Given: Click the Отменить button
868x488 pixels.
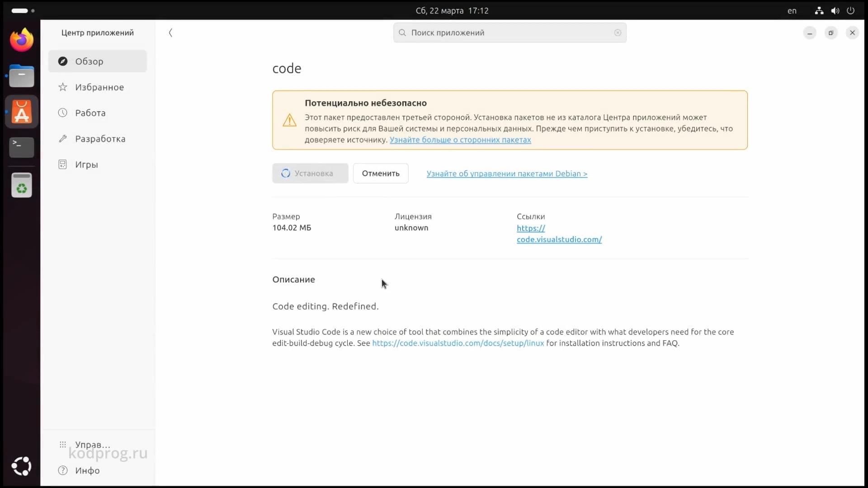Looking at the screenshot, I should pos(381,174).
